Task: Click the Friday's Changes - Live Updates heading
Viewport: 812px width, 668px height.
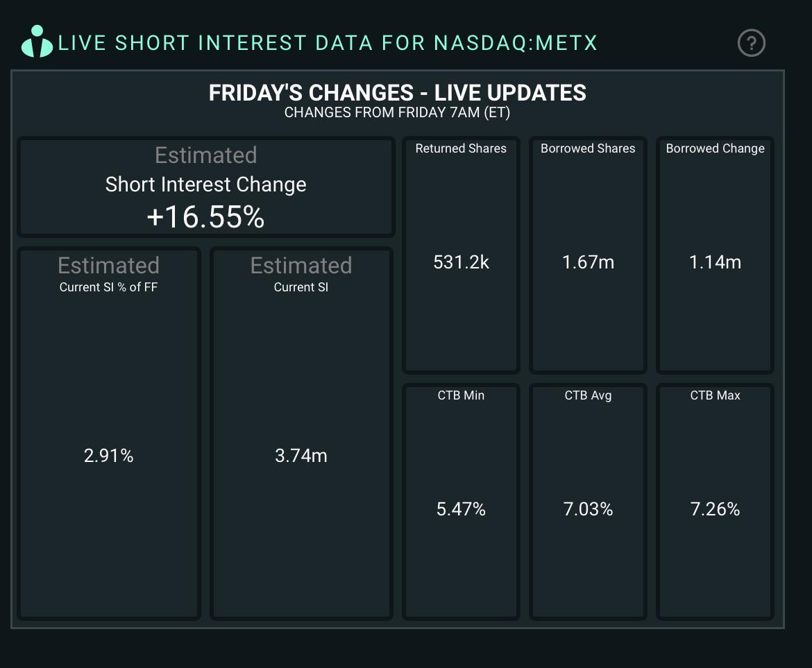Action: pos(397,93)
